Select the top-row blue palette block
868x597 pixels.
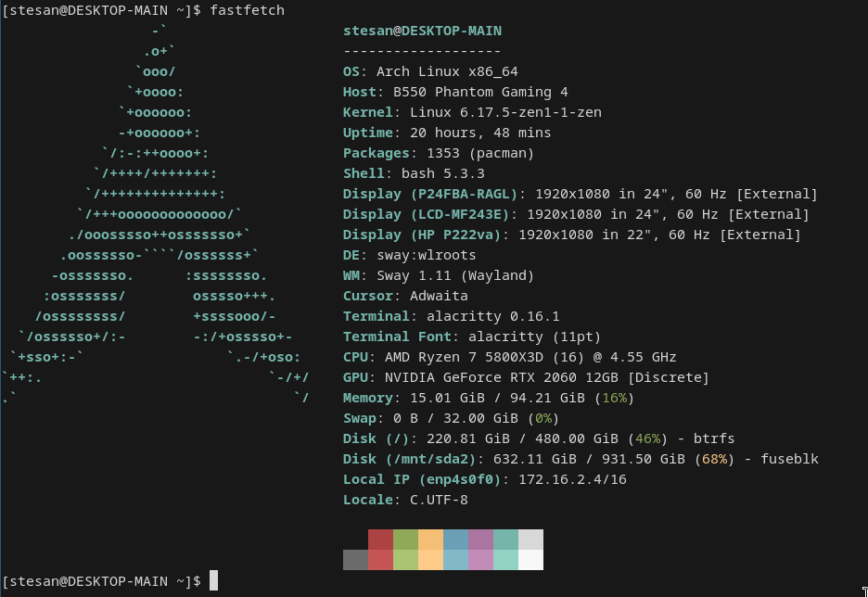pos(455,540)
